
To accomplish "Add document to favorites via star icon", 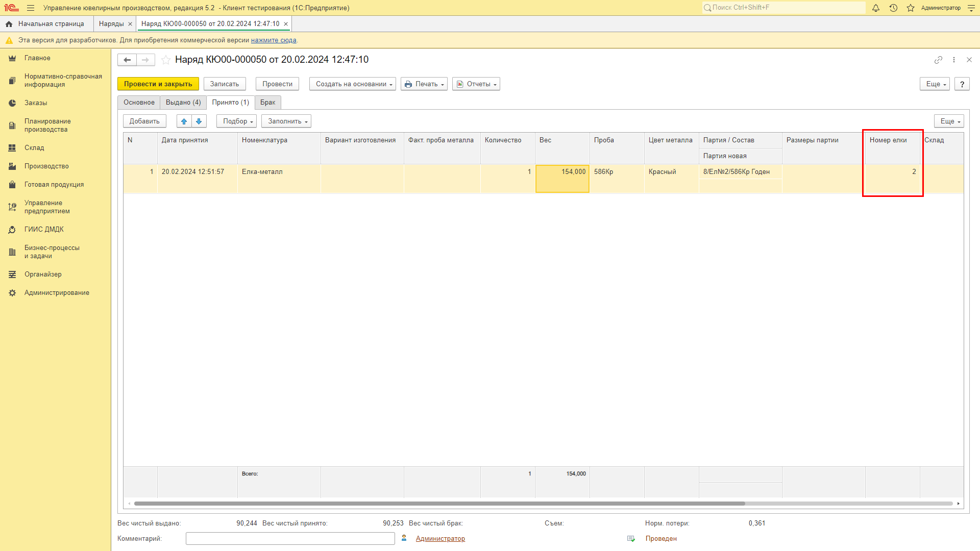I will [166, 60].
